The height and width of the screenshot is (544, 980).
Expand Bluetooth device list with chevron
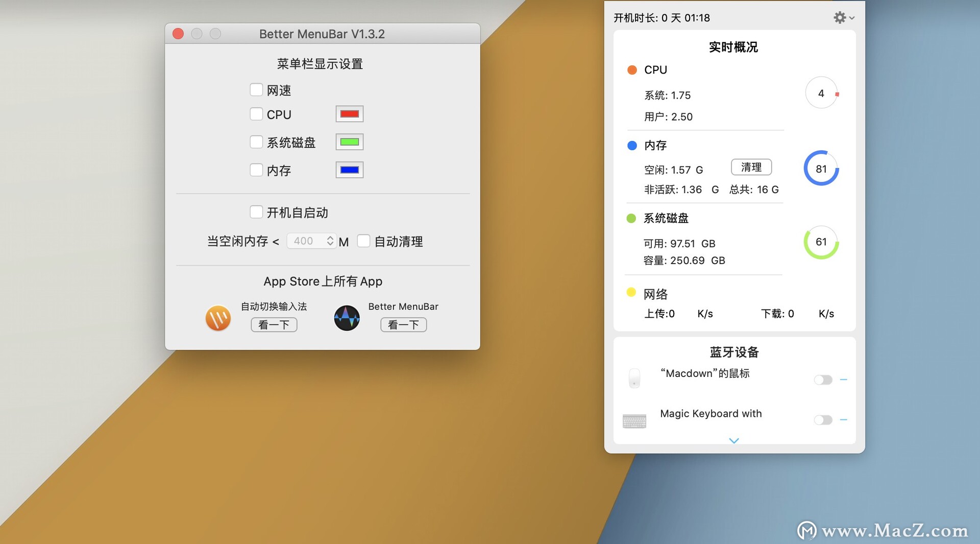click(x=734, y=440)
